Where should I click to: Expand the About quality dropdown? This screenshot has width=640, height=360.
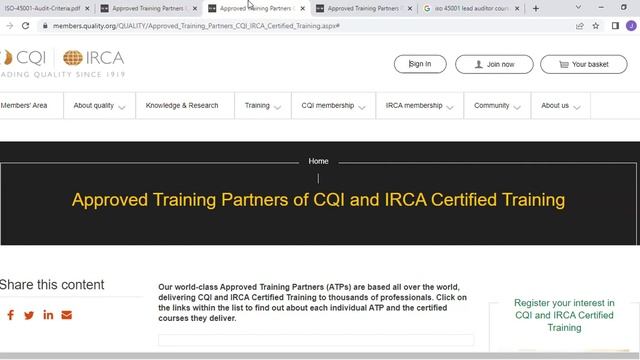tap(99, 106)
